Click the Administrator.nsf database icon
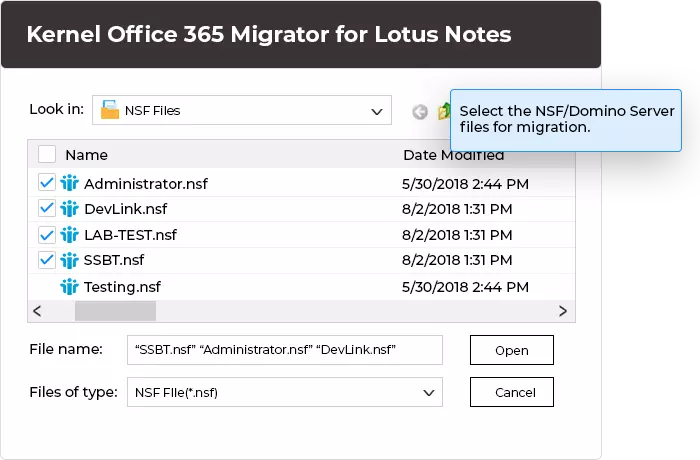700x460 pixels. 69,183
